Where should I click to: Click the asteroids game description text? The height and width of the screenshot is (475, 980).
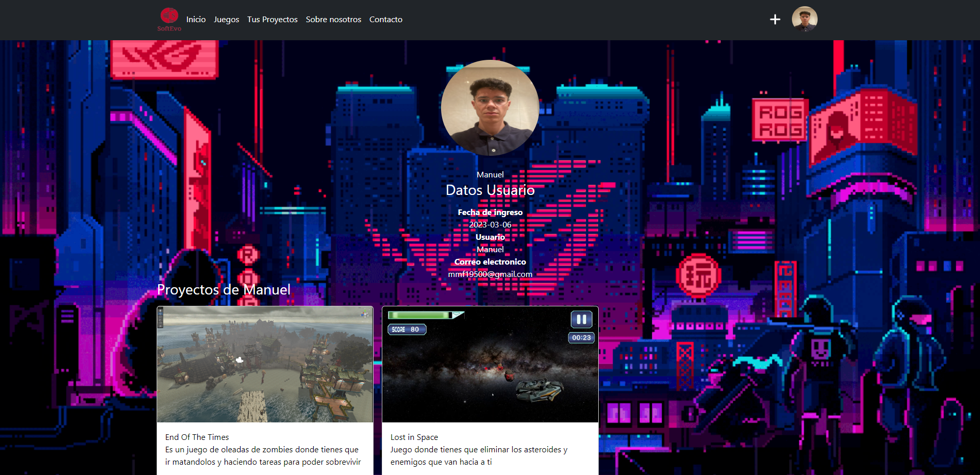point(479,456)
